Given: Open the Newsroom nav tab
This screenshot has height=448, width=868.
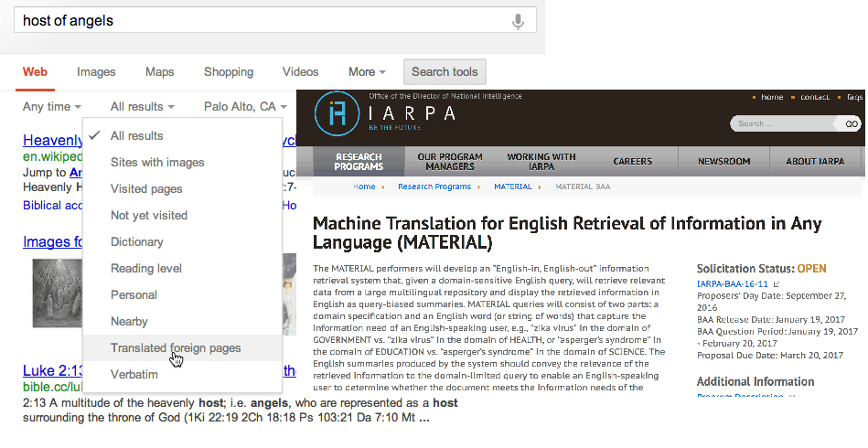Looking at the screenshot, I should pyautogui.click(x=723, y=162).
